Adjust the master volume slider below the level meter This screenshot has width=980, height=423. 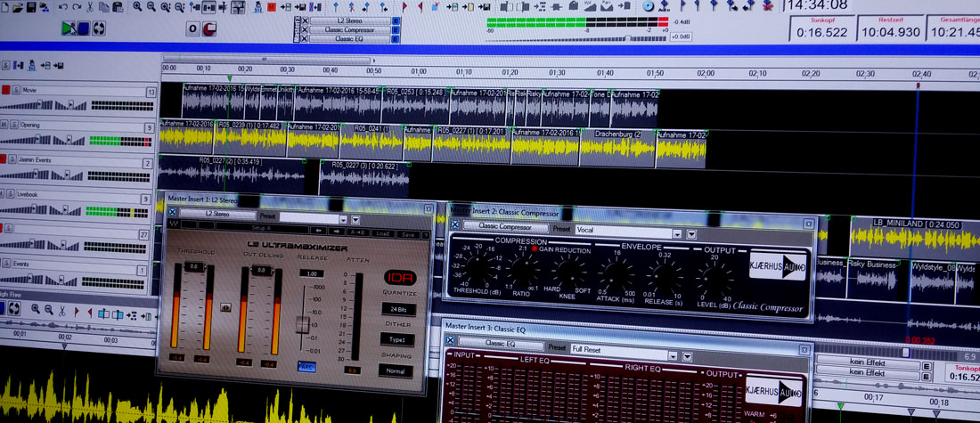tap(627, 38)
